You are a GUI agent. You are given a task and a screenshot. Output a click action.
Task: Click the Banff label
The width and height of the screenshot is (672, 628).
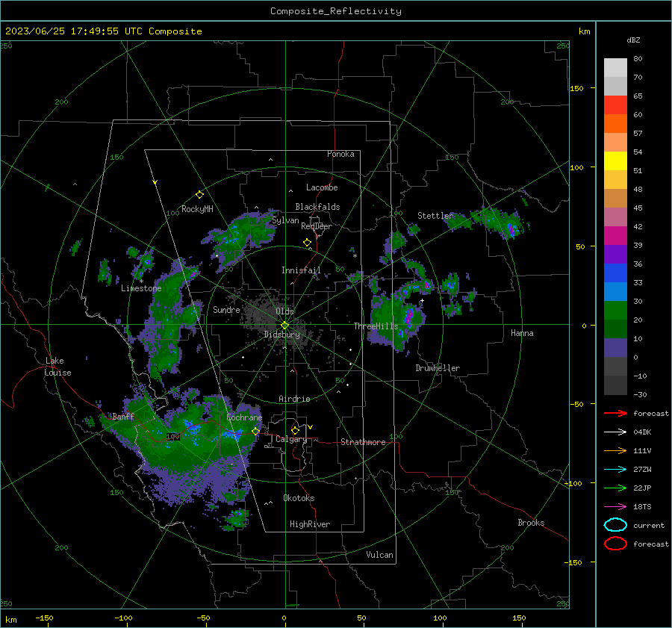pos(123,417)
